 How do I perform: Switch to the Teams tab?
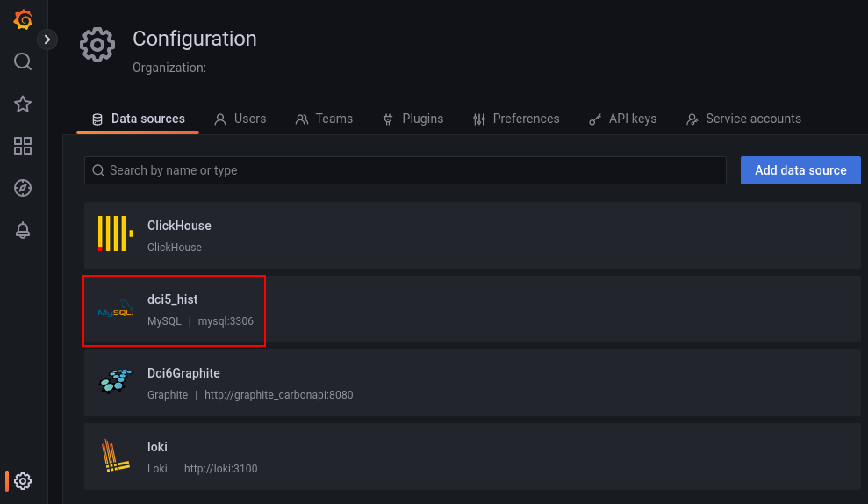pyautogui.click(x=324, y=119)
